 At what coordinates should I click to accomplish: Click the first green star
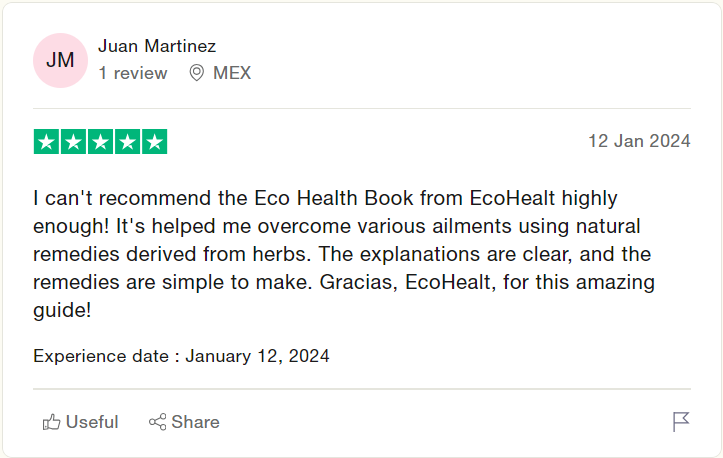tap(47, 142)
